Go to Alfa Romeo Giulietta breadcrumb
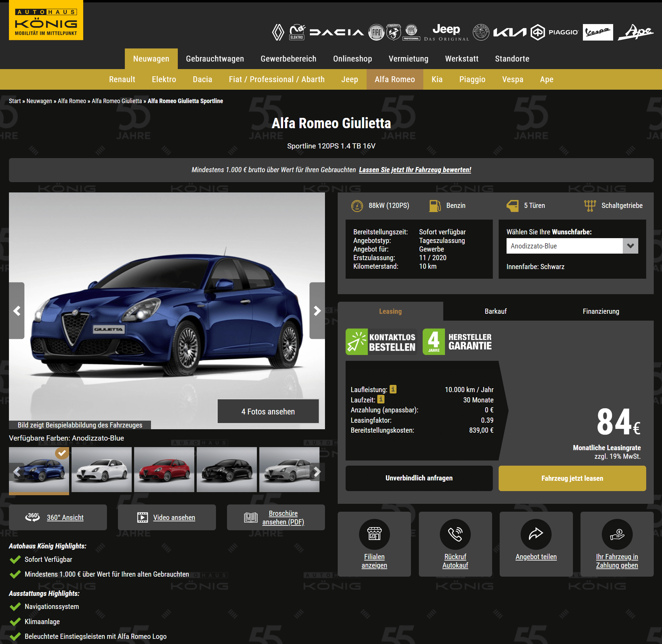662x644 pixels. click(117, 101)
